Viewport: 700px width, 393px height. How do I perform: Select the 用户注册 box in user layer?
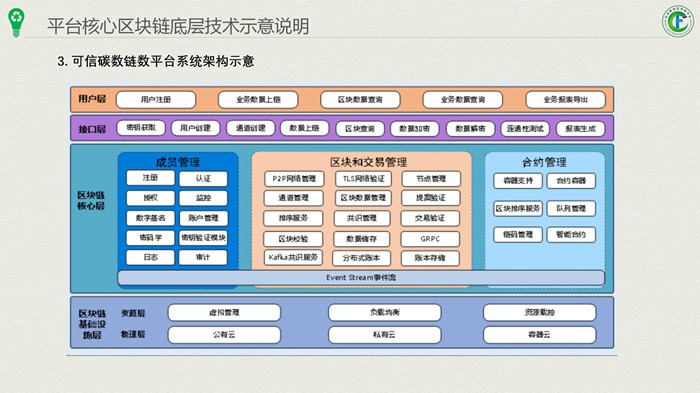(x=156, y=100)
